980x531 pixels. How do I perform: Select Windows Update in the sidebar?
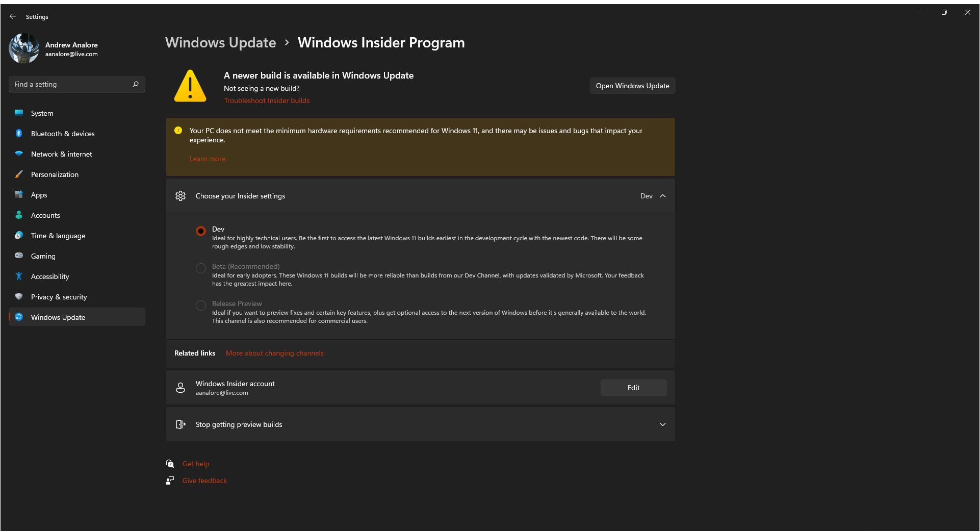point(77,317)
